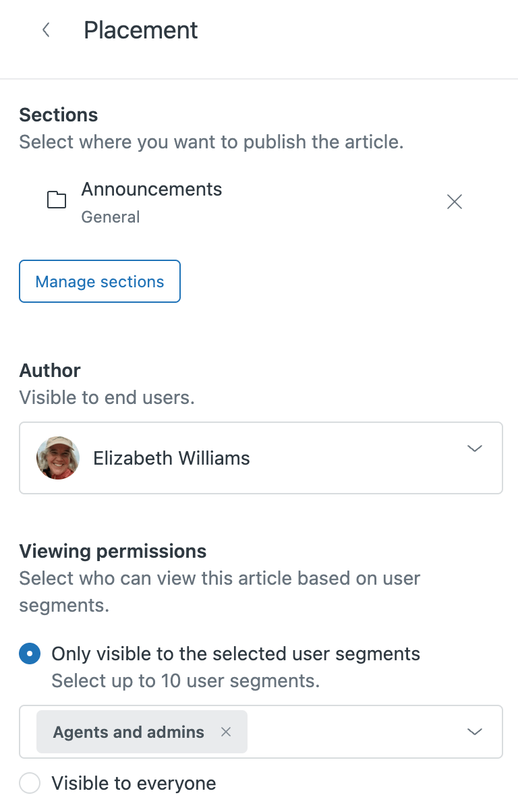The height and width of the screenshot is (812, 518).
Task: Select the Announcements section entry
Action: pos(151,190)
